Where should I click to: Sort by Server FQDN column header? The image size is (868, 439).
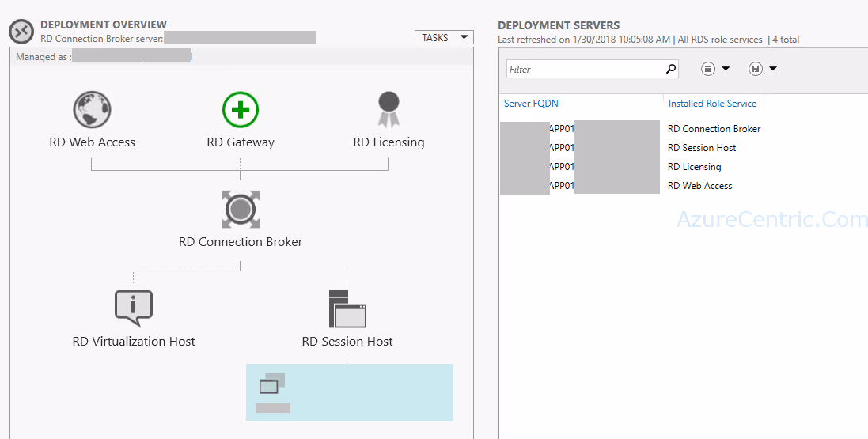531,104
